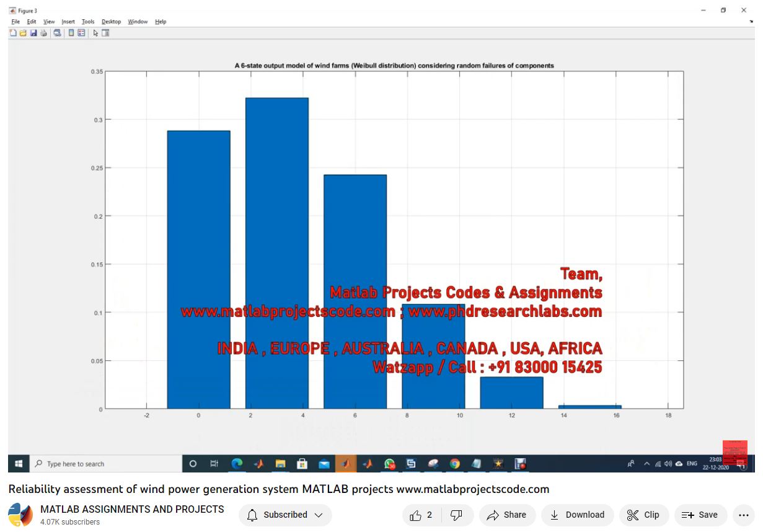The width and height of the screenshot is (763, 532).
Task: Open the Insert menu
Action: 68,22
